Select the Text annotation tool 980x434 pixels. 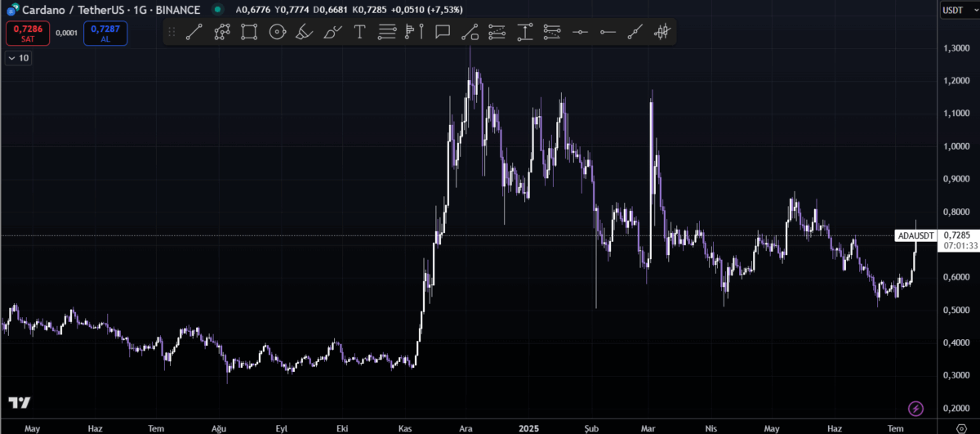[359, 33]
